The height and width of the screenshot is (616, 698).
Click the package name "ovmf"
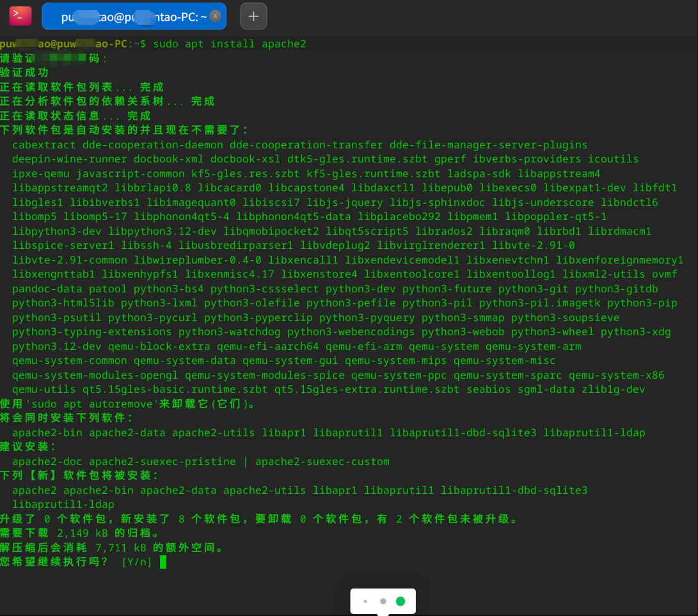(x=665, y=274)
